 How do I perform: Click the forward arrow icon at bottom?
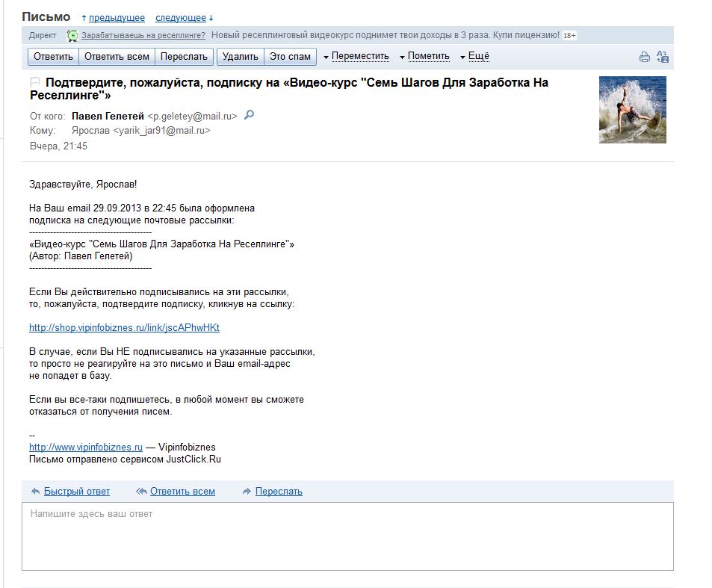point(247,492)
